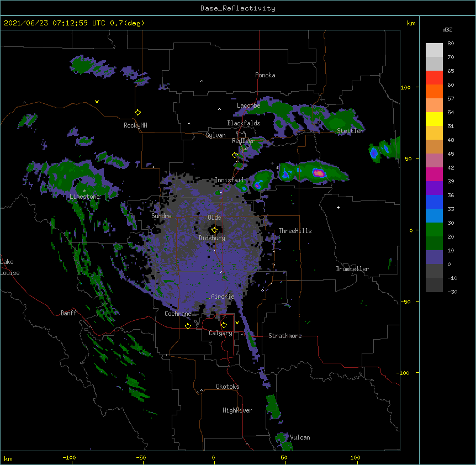Click the Blackfalds label

click(244, 123)
